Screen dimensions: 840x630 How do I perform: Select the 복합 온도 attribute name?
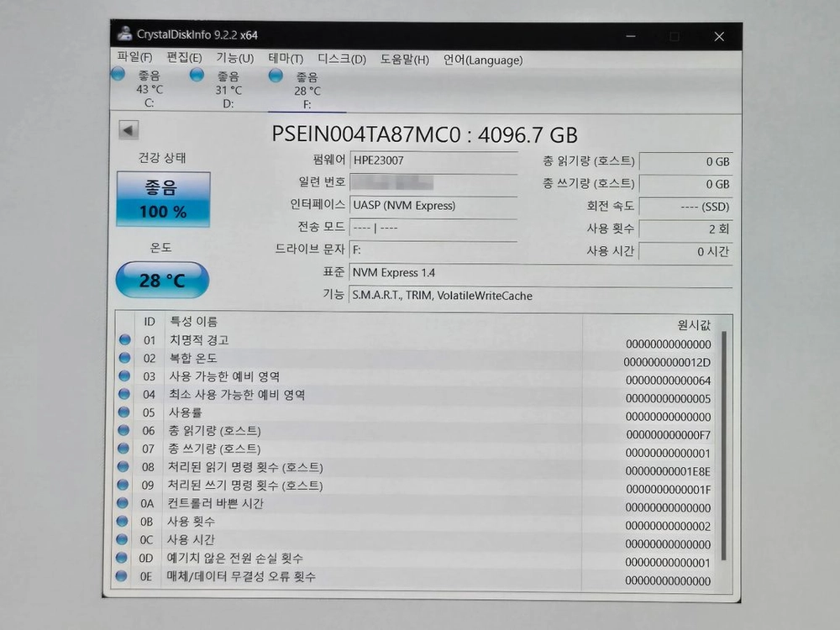(193, 358)
